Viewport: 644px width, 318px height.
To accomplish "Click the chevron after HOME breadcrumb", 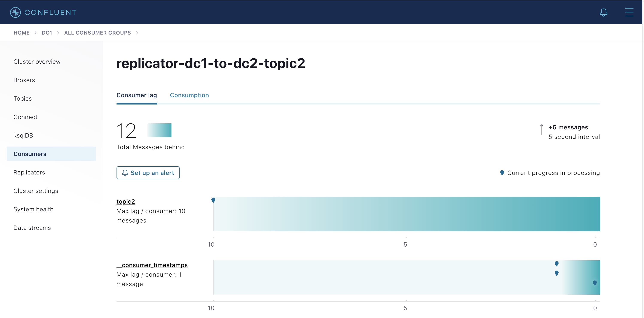I will pyautogui.click(x=36, y=33).
